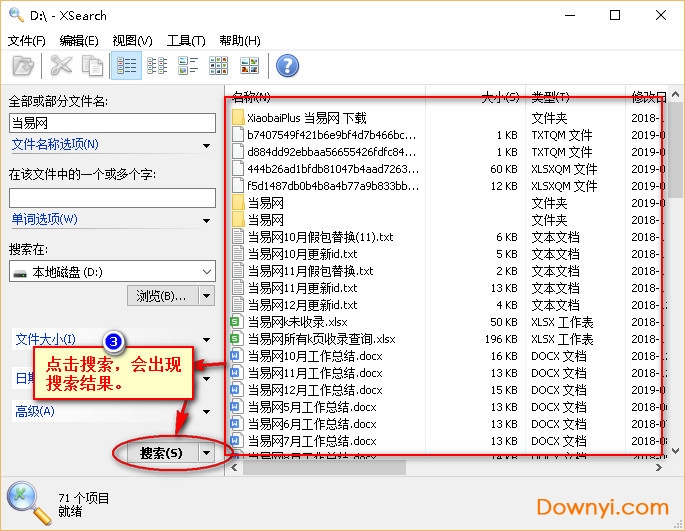
Task: Switch to tiles view in toolbar
Action: coord(188,66)
